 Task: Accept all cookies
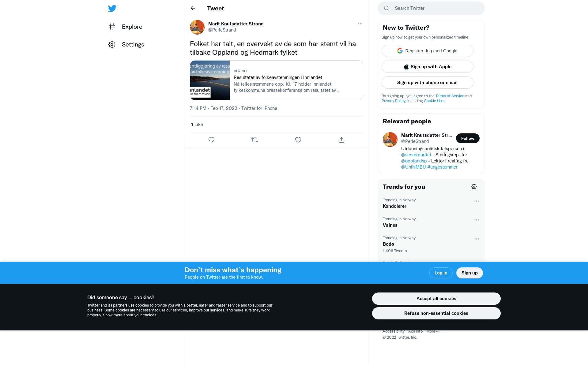[x=436, y=299]
